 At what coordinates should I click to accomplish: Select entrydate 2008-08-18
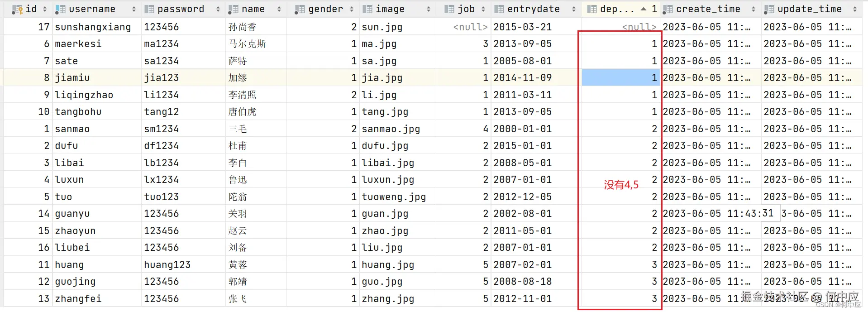[x=536, y=282]
